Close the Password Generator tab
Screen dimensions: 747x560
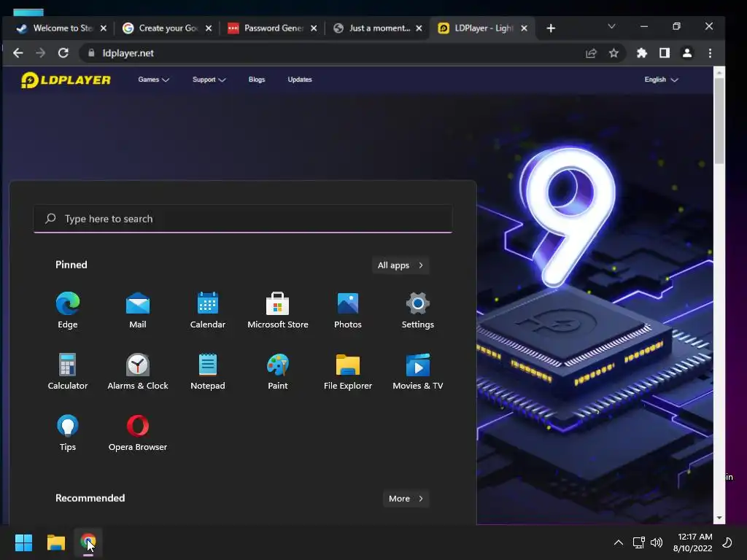pos(314,28)
